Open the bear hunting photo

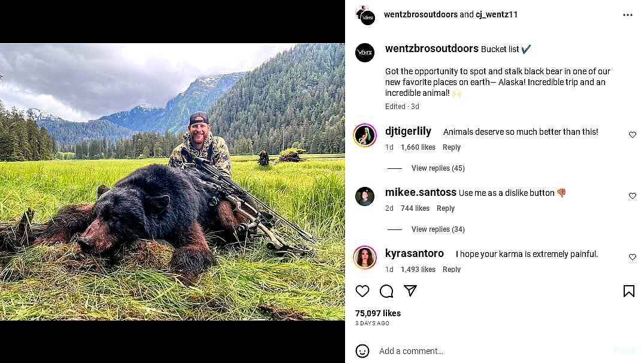coord(173,181)
